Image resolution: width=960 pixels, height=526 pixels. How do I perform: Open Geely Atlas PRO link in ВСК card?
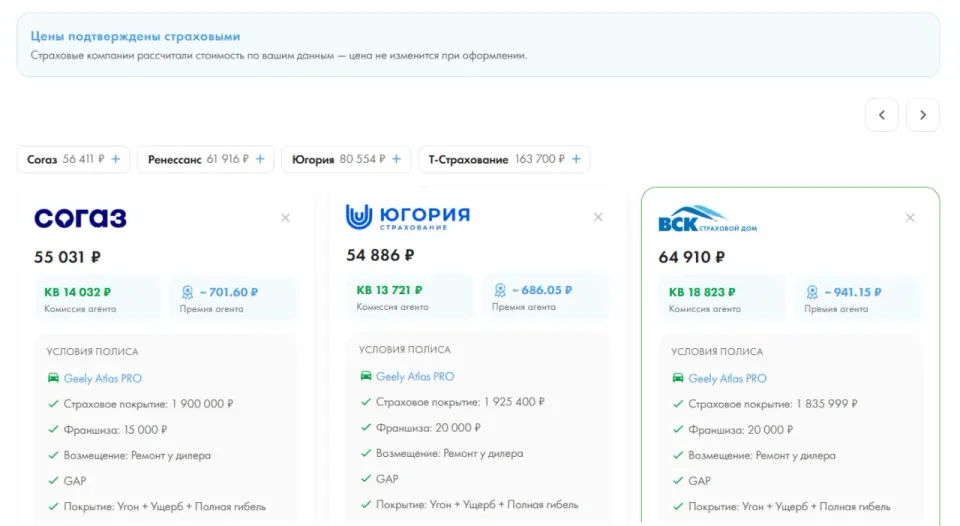[727, 378]
